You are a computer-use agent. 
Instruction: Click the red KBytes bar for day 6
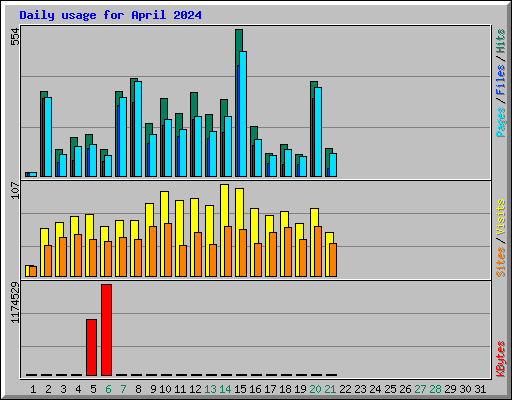(106, 330)
